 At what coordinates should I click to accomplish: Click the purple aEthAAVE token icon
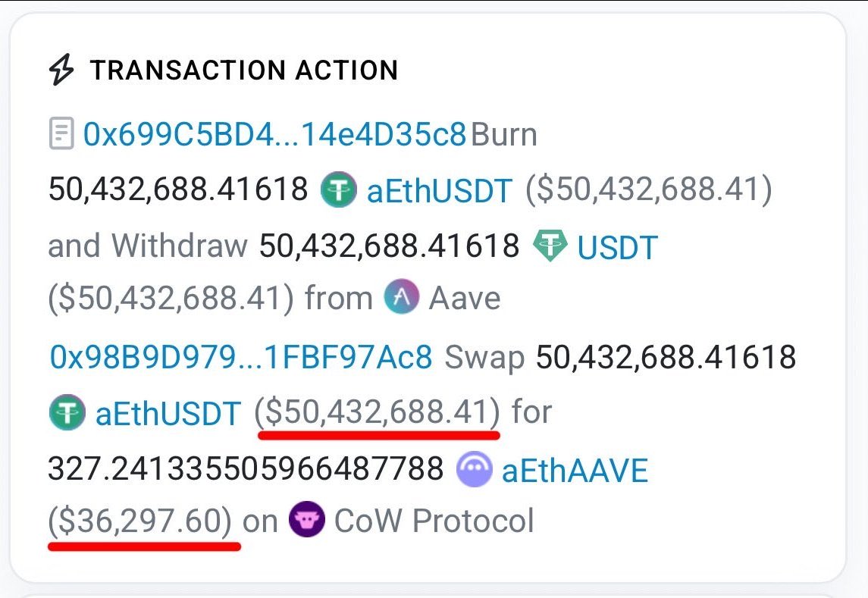click(475, 471)
